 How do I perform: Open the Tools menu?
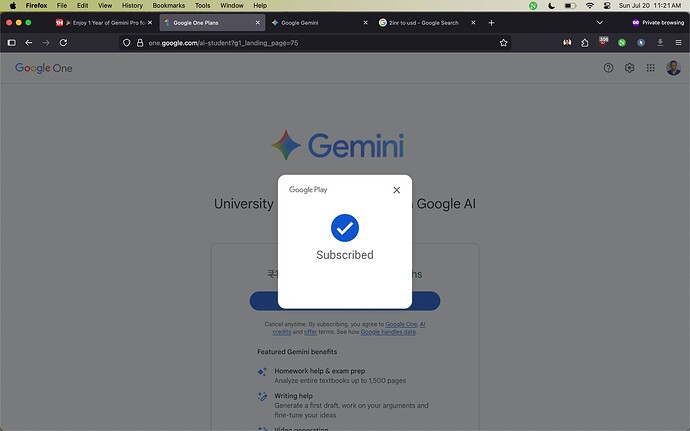click(x=202, y=6)
